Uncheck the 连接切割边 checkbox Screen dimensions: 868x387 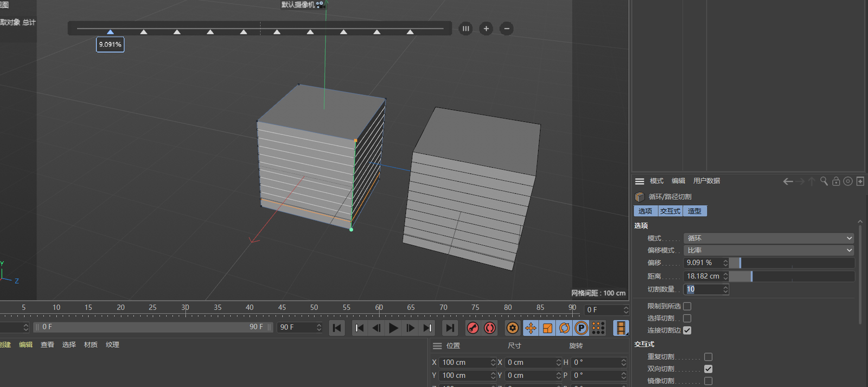pyautogui.click(x=687, y=331)
